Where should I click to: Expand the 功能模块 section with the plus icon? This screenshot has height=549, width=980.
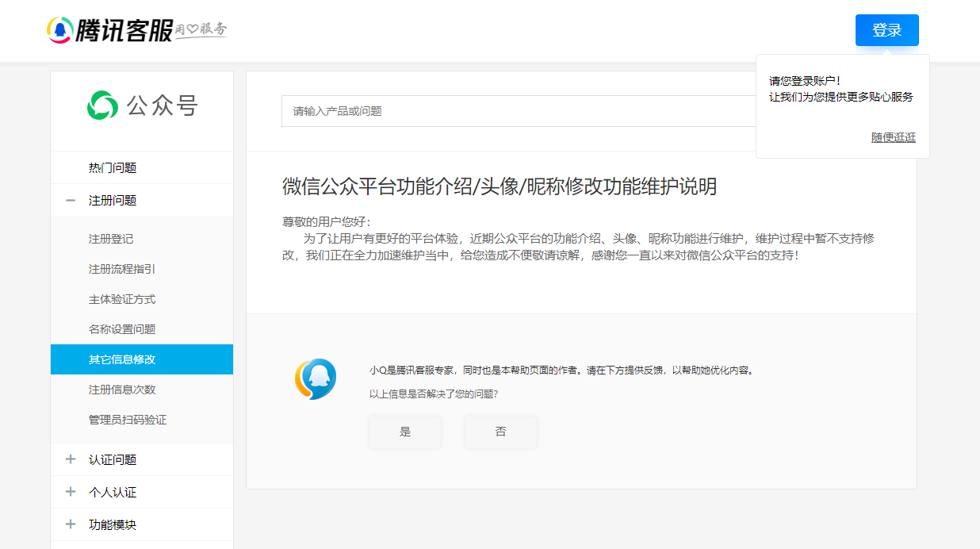(71, 524)
